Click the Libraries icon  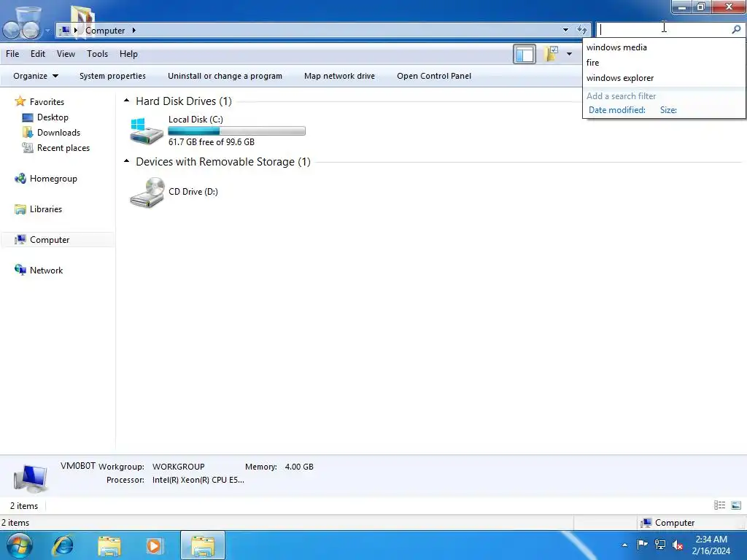[20, 209]
